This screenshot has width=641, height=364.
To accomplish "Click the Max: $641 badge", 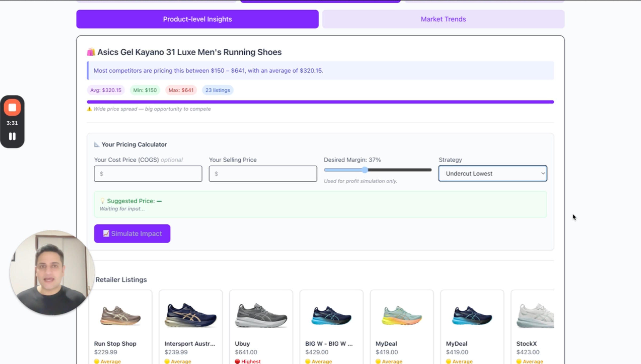I will tap(181, 90).
